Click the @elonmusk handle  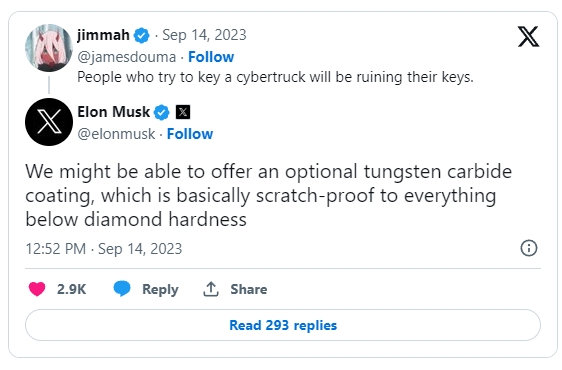116,134
